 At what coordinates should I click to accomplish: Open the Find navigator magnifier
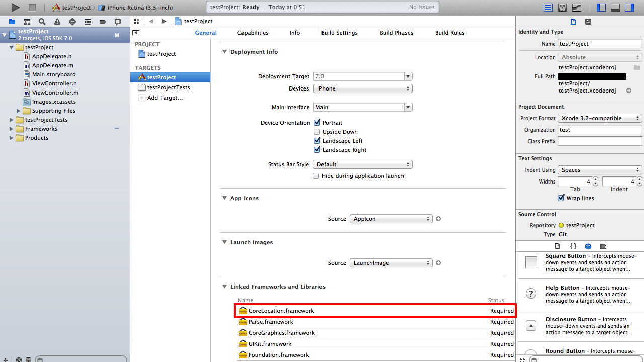tap(42, 22)
